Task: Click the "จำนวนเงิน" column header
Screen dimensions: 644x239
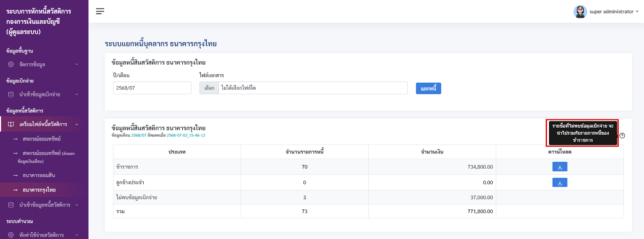Action: click(x=432, y=152)
